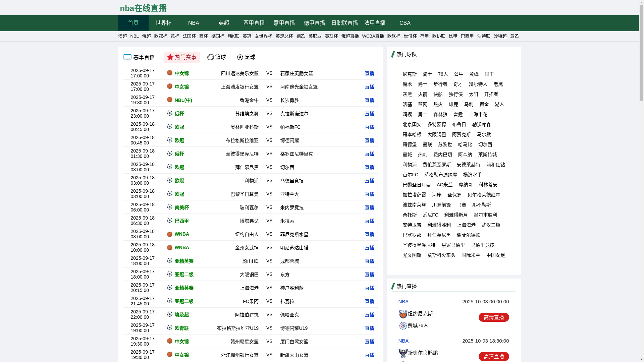
Task: Select the 西甲直播 navigation tab
Action: [x=254, y=23]
